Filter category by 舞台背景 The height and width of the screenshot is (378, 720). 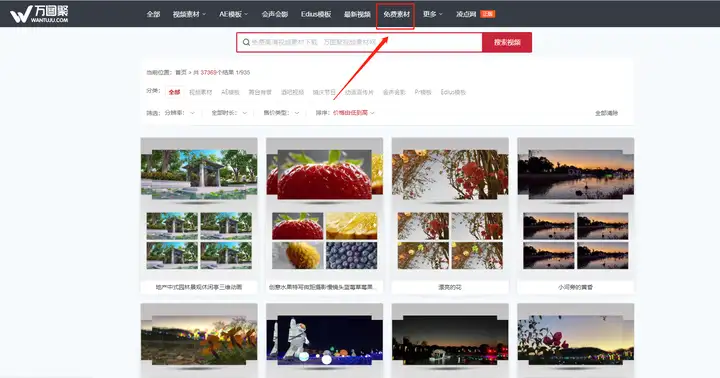(260, 92)
